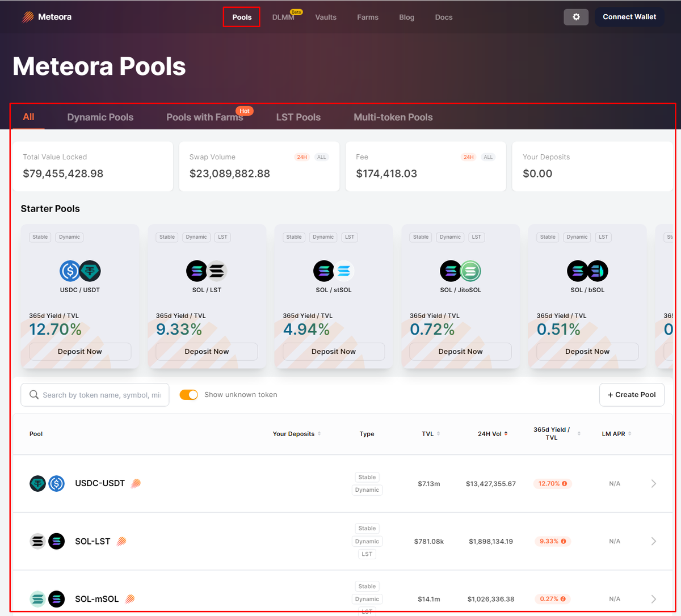Click the info icon beside 12.70% yield

click(x=564, y=484)
